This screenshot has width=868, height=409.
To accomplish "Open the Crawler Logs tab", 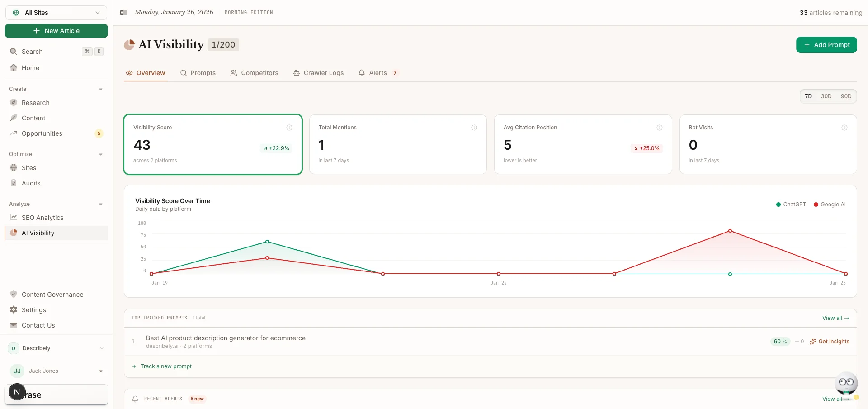I will [318, 73].
